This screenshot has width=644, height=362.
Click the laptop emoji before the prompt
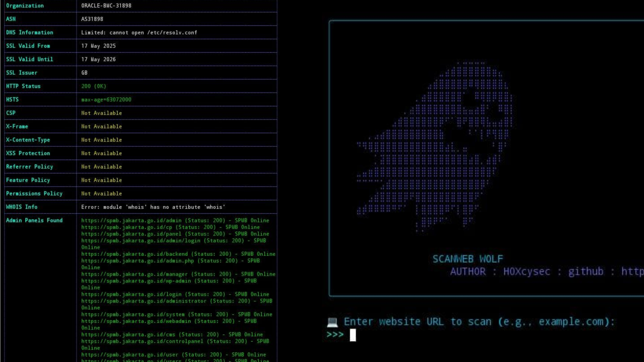coord(332,322)
